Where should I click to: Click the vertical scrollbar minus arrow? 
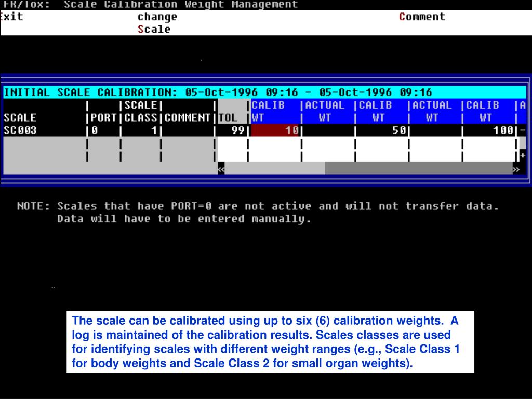(523, 130)
